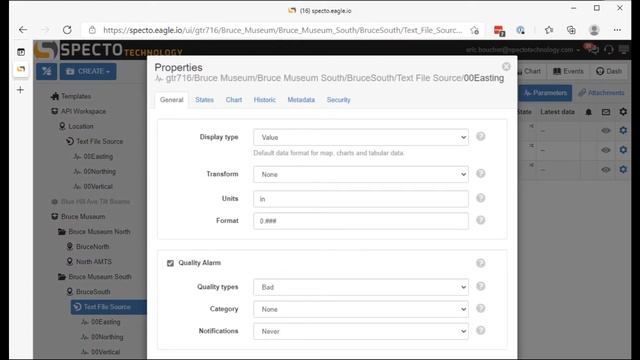Open the browser profile avatar
640x360 pixels.
coord(594,30)
